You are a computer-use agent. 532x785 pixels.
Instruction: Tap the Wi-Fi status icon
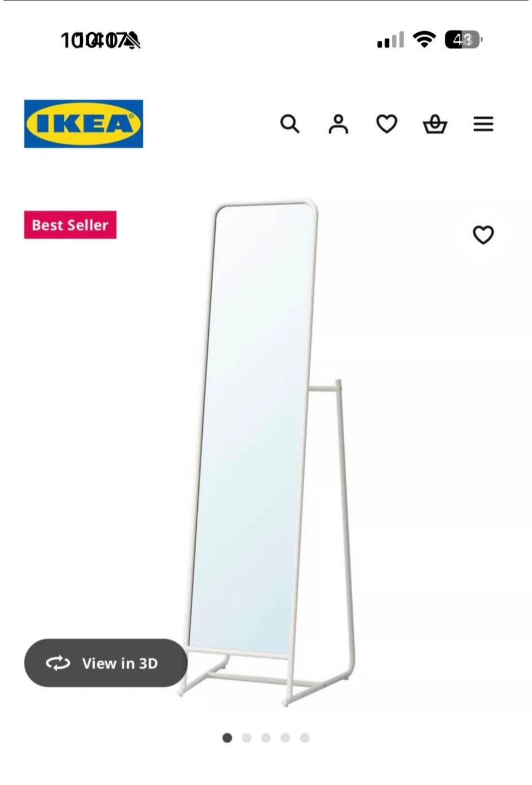[424, 39]
